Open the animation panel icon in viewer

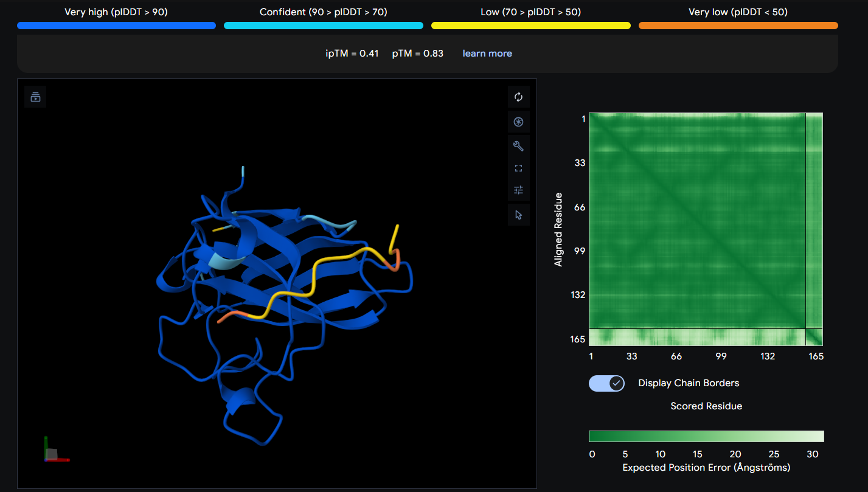pos(35,97)
